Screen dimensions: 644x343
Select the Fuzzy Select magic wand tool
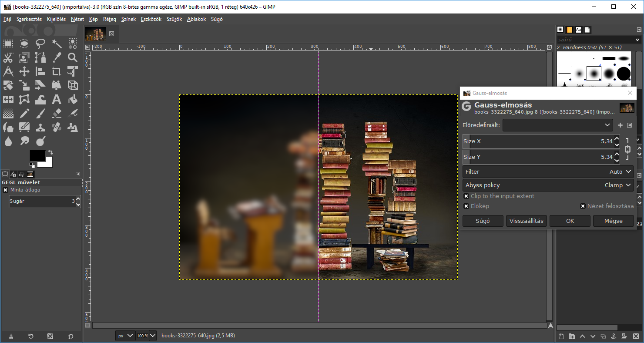57,43
